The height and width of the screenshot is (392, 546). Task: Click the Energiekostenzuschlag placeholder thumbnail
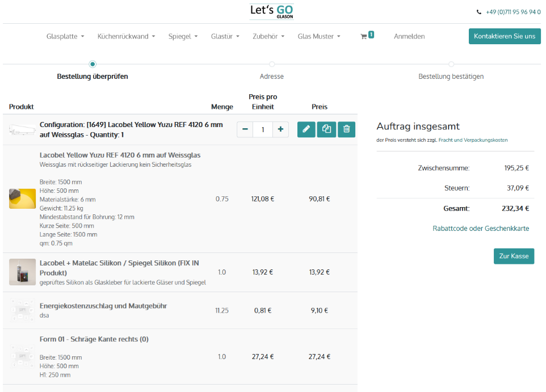[x=22, y=310]
